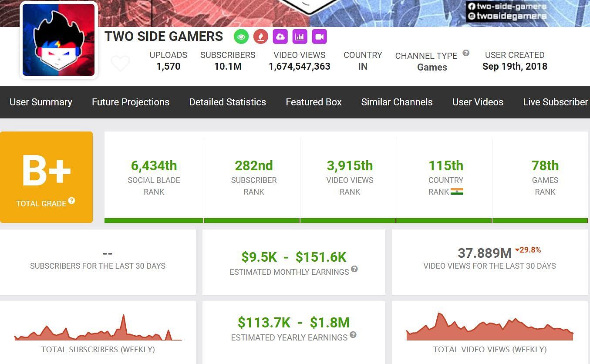The width and height of the screenshot is (590, 364).
Task: Click the purple video camera badge
Action: coord(319,37)
